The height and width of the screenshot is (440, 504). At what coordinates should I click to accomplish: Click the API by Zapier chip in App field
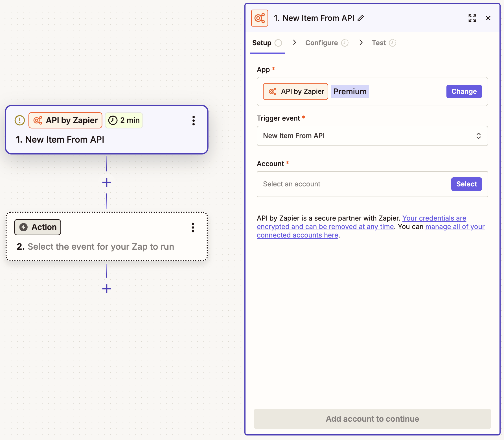pyautogui.click(x=295, y=92)
